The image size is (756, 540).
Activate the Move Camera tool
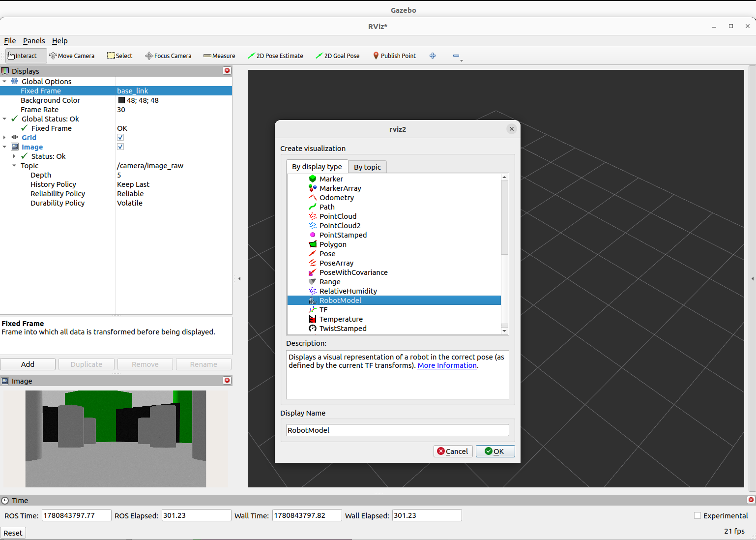pyautogui.click(x=72, y=56)
